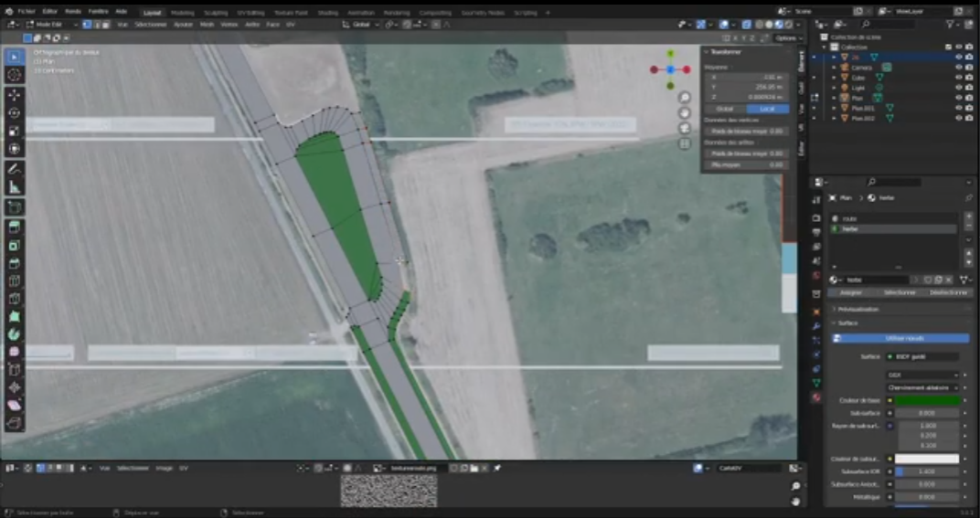Open the Object Data green triangle tab

[x=816, y=383]
